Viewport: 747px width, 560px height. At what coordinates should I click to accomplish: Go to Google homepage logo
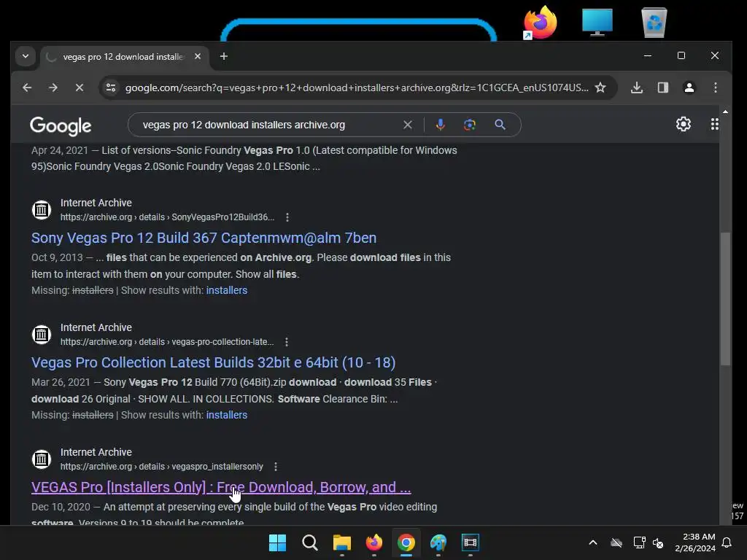pos(61,125)
